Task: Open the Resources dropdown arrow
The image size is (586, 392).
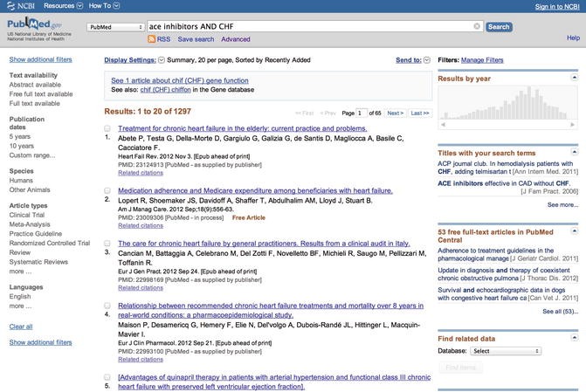Action: (79, 5)
